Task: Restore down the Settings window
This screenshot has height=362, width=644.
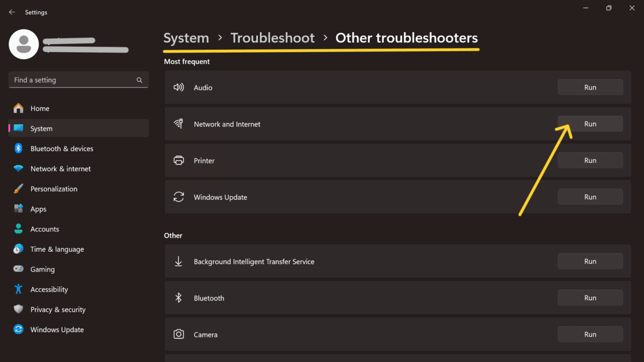Action: [x=609, y=8]
